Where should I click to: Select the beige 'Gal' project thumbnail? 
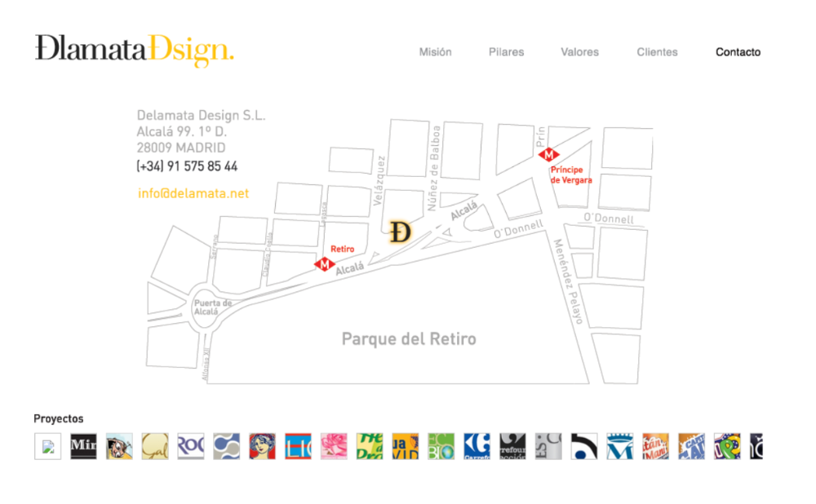click(155, 446)
